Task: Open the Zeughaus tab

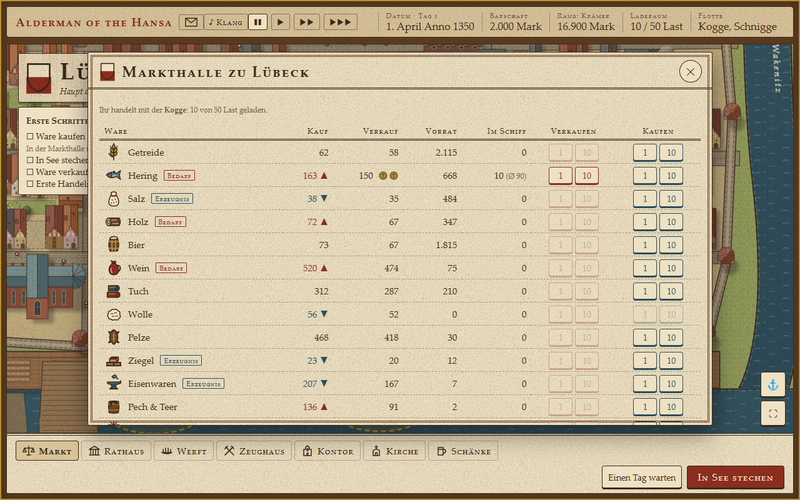Action: pos(254,451)
